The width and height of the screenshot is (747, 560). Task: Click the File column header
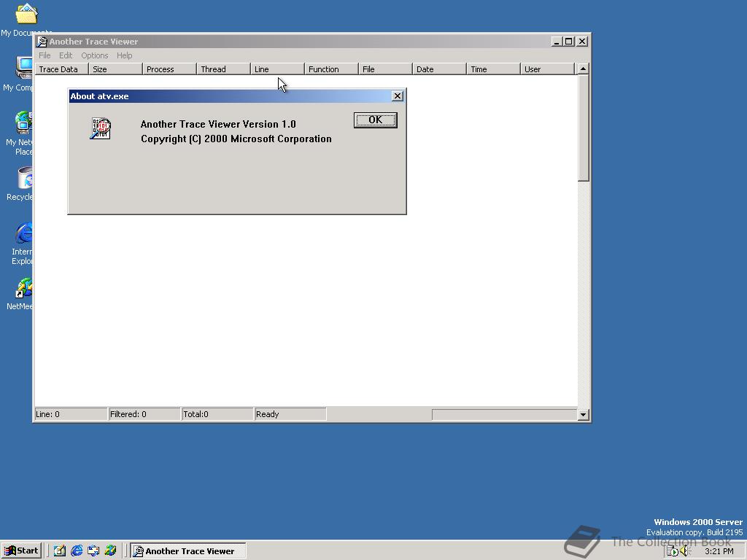click(385, 69)
